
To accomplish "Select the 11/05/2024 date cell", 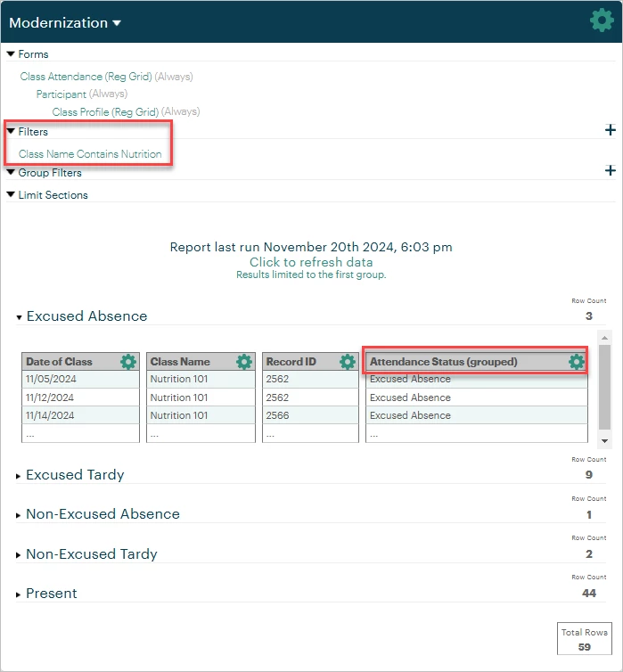I will coord(80,379).
